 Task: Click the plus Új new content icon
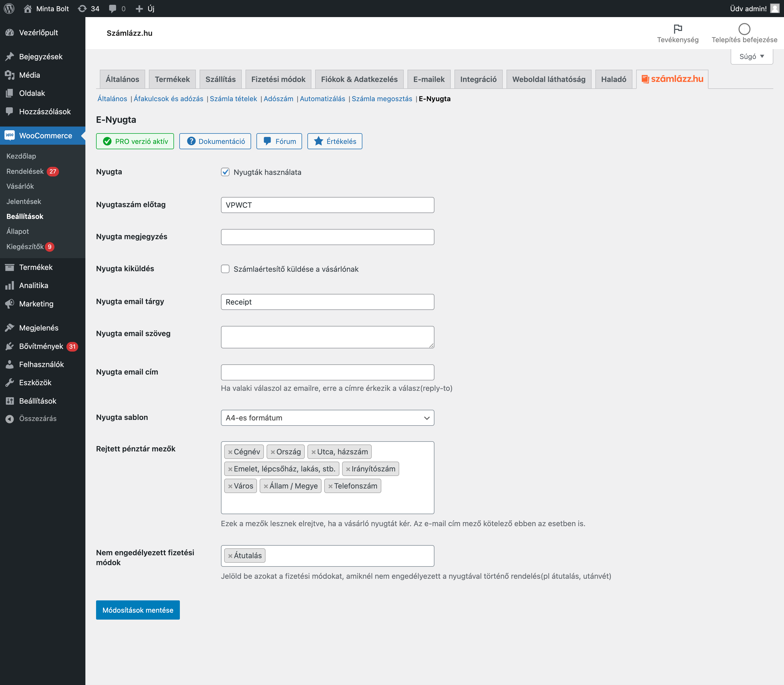click(x=140, y=9)
